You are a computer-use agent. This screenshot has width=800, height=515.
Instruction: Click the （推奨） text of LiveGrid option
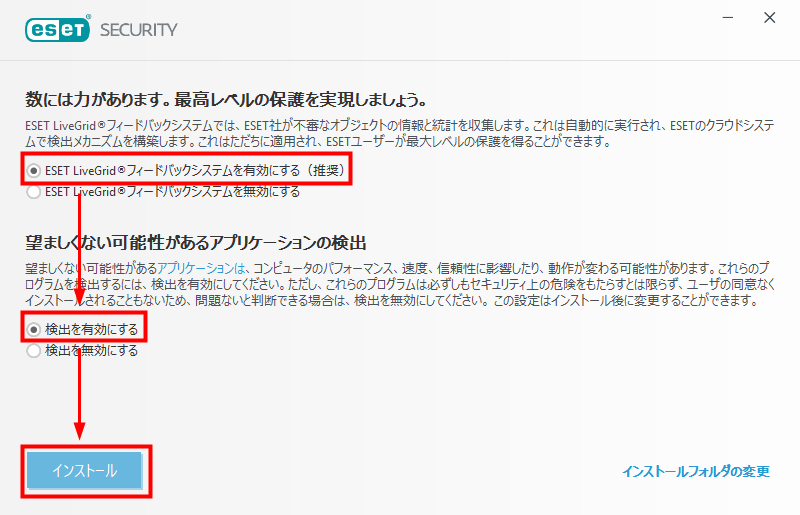tap(324, 170)
